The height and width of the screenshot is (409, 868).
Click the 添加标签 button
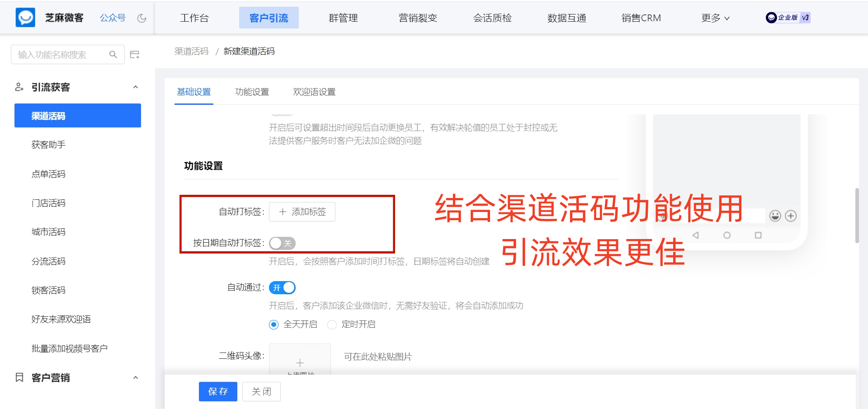point(302,212)
